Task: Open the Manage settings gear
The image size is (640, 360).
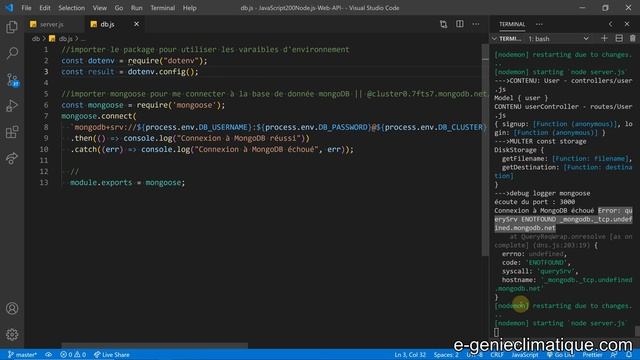Action: coord(12,334)
